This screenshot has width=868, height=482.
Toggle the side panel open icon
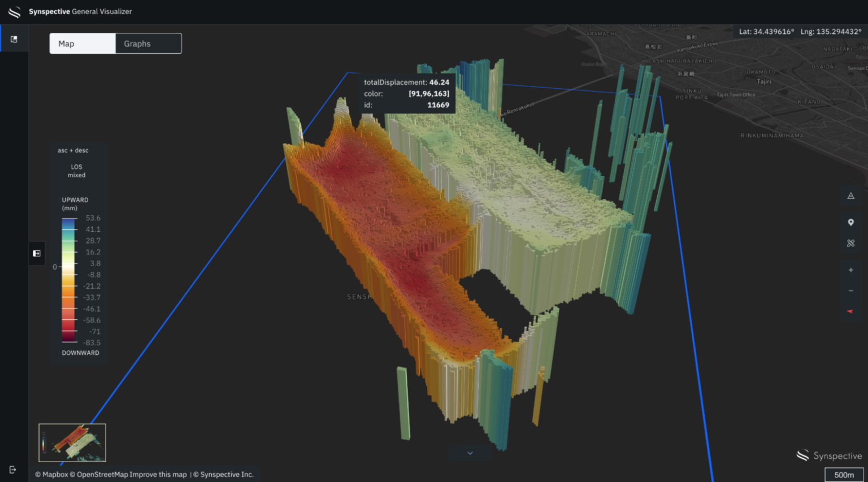[37, 253]
